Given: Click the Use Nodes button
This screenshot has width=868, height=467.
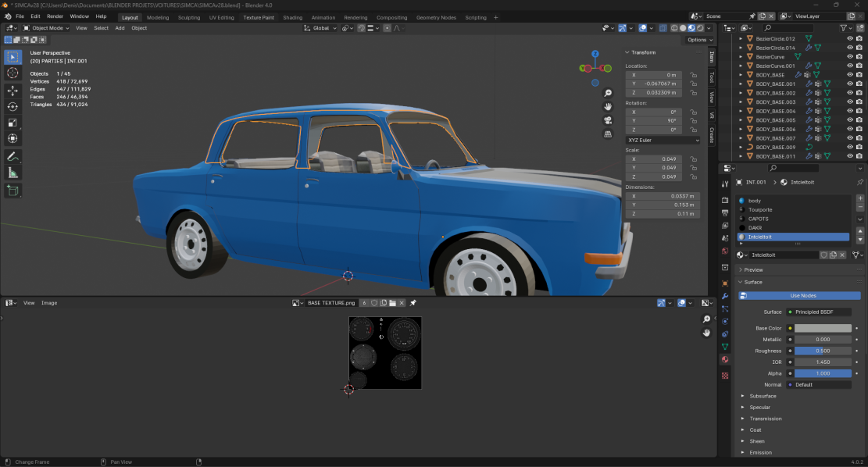Looking at the screenshot, I should (x=802, y=296).
